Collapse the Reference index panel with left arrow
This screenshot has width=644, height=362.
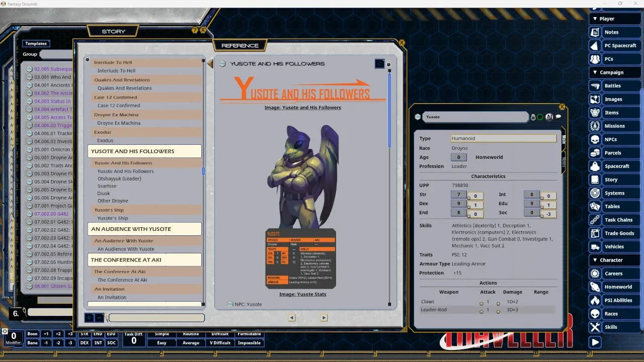[210, 64]
